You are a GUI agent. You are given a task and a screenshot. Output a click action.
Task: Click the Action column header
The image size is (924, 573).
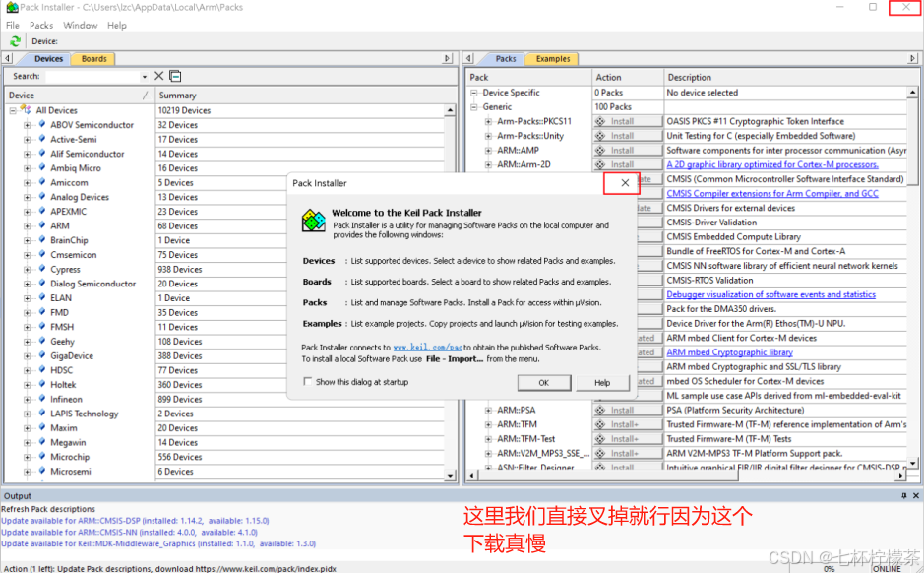(x=628, y=77)
